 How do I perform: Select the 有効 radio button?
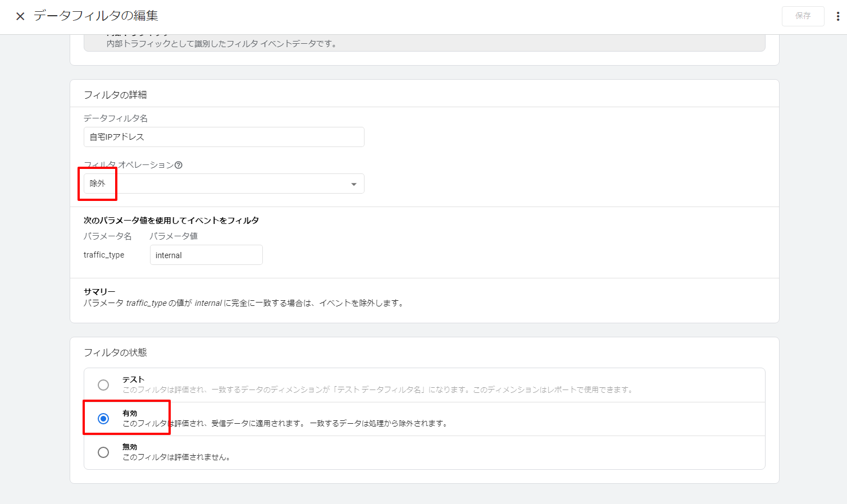coord(103,419)
